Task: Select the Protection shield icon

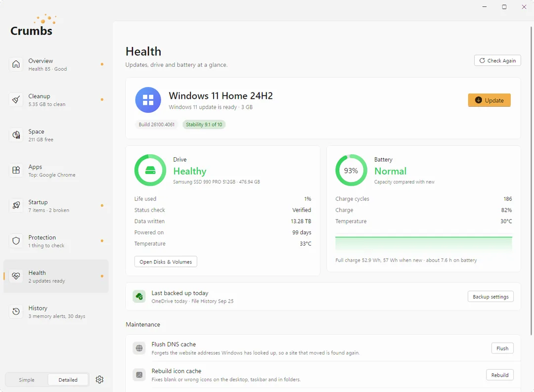Action: (16, 241)
